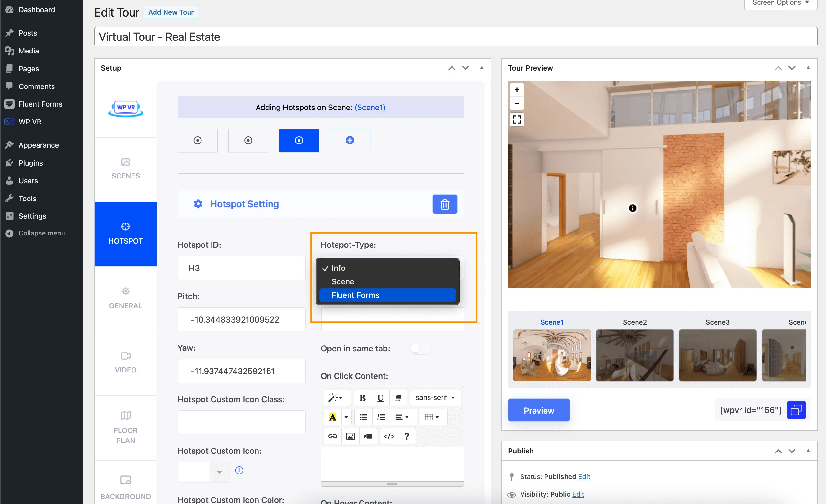Expand the Setup panel collapse arrow
The width and height of the screenshot is (826, 504).
(482, 67)
